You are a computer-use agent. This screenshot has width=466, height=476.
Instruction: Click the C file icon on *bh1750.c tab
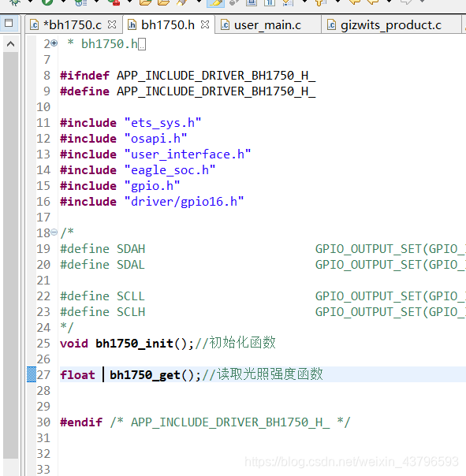[34, 25]
